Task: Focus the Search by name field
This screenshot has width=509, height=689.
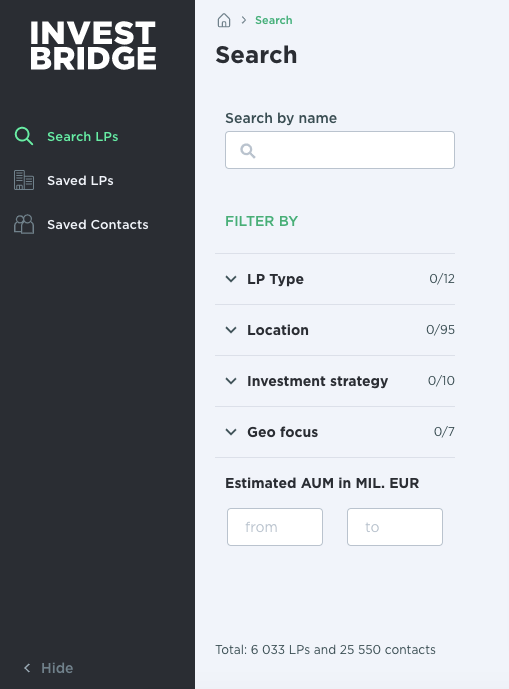Action: [340, 150]
